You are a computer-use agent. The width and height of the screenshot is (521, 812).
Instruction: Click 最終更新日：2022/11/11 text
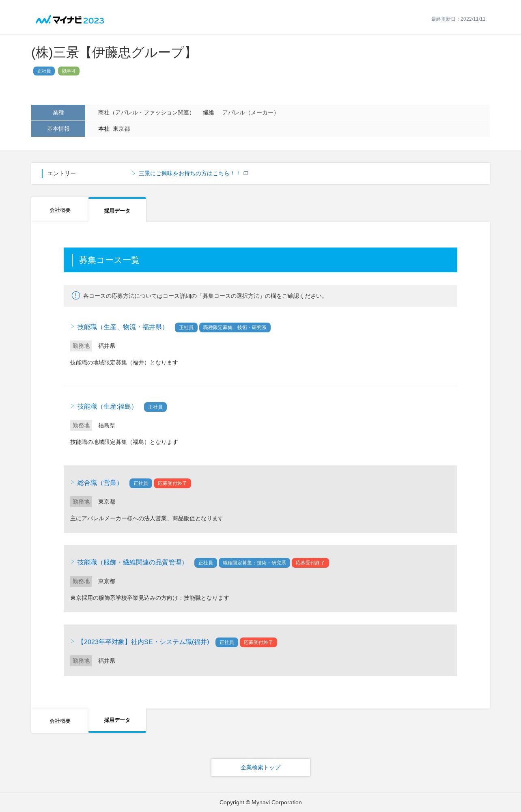point(459,19)
